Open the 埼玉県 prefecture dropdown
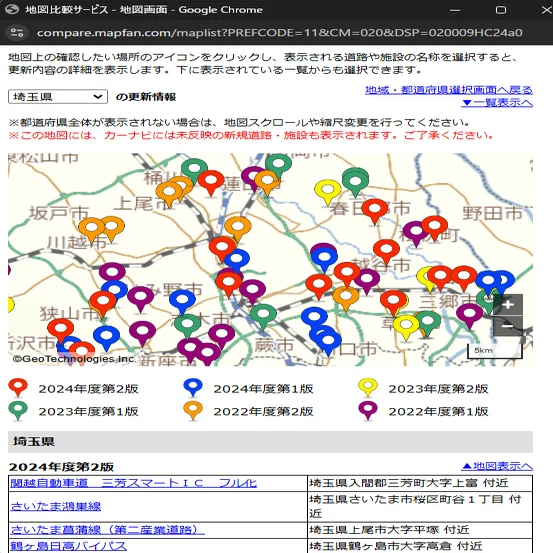 (x=58, y=97)
